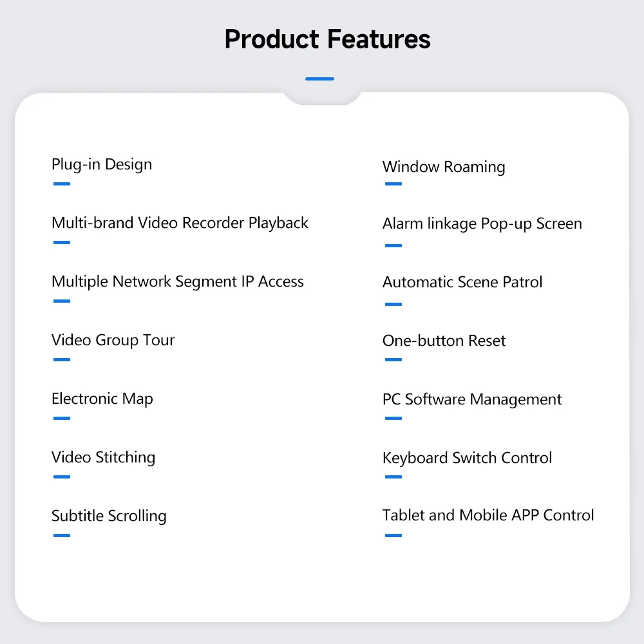
Task: Click the Product Features heading
Action: point(327,39)
